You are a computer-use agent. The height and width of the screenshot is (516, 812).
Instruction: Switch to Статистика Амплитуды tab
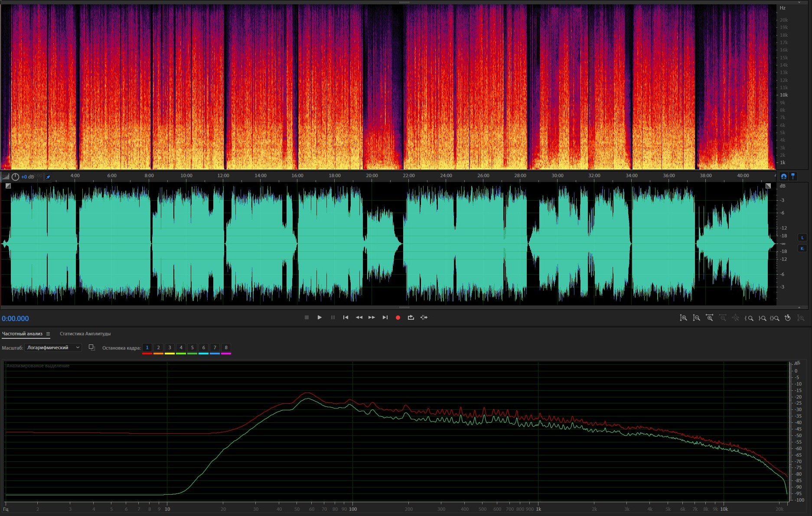coord(85,334)
